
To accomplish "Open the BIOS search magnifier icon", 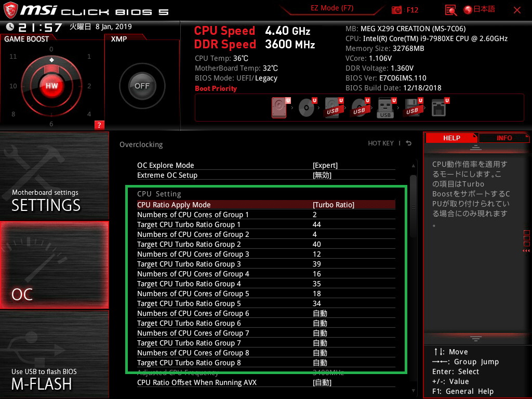I will click(450, 10).
